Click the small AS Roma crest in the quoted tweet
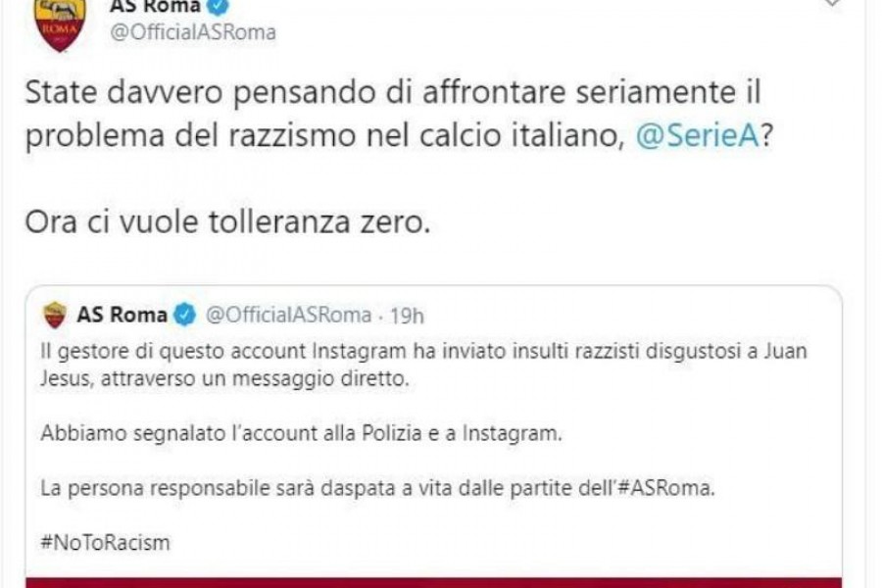The image size is (882, 588). [x=55, y=316]
